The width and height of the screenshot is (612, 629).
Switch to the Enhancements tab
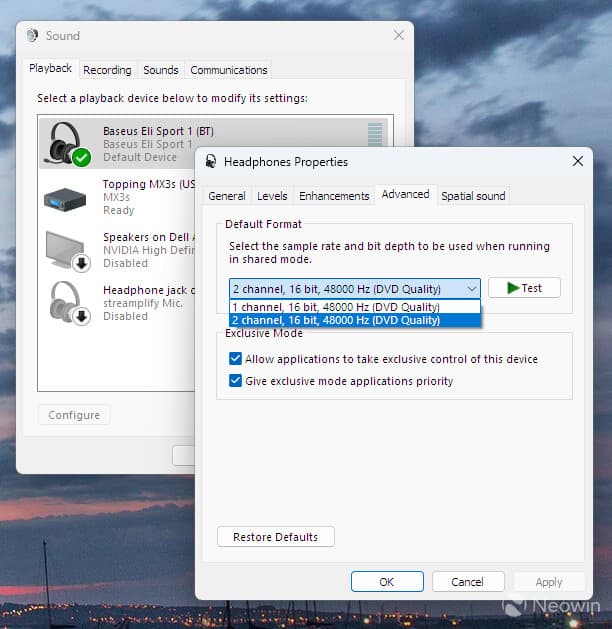pyautogui.click(x=334, y=196)
